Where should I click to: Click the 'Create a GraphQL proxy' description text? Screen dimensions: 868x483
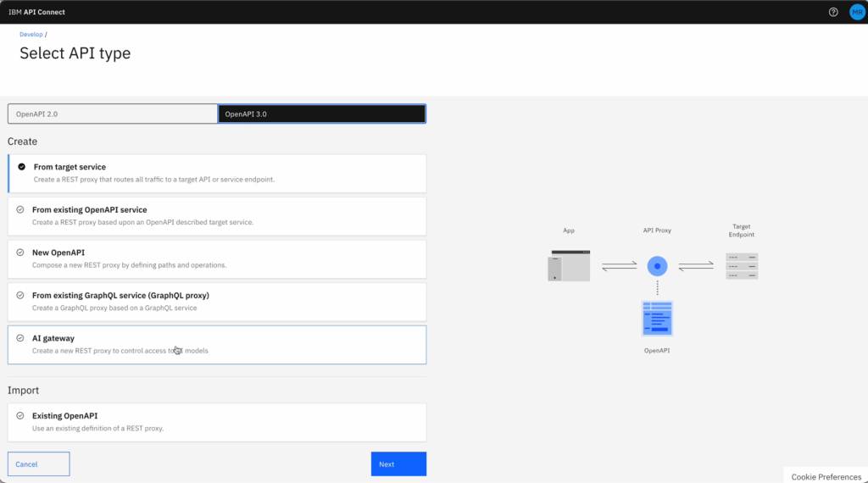coord(114,308)
